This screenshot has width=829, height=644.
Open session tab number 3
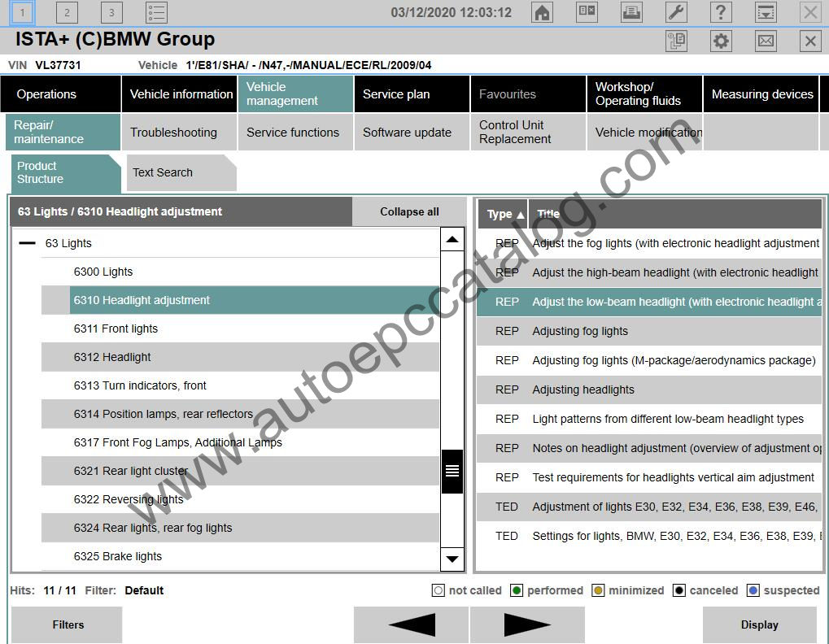pos(111,12)
